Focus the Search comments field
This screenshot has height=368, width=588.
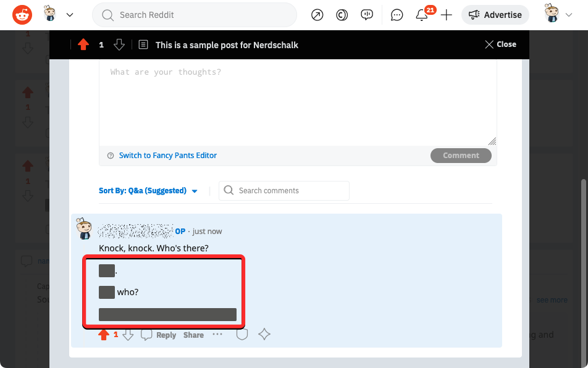[x=284, y=191]
